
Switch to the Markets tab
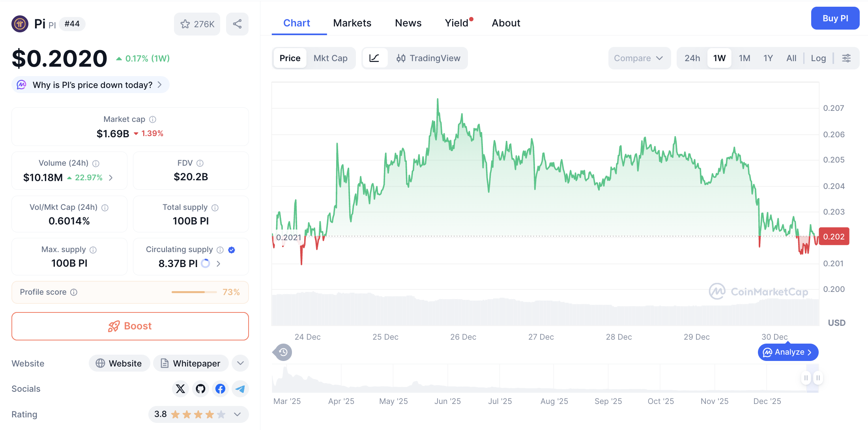[352, 23]
